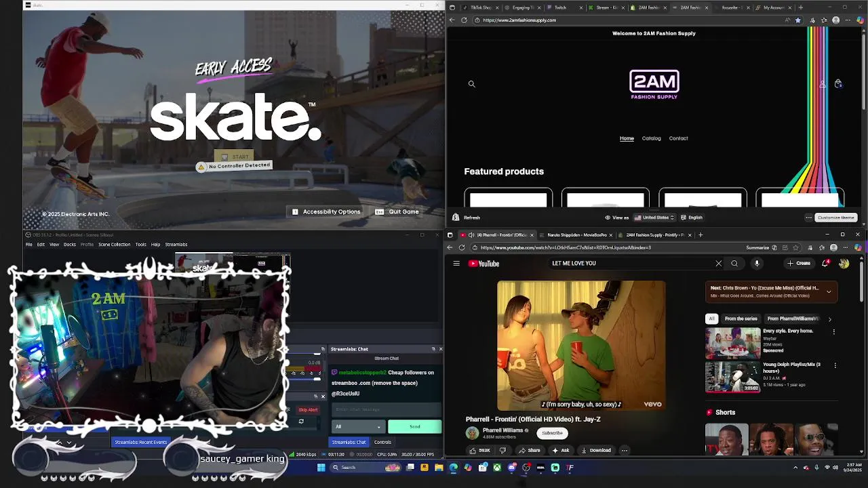Clear the YouTube search box with X
868x488 pixels.
[x=719, y=264]
